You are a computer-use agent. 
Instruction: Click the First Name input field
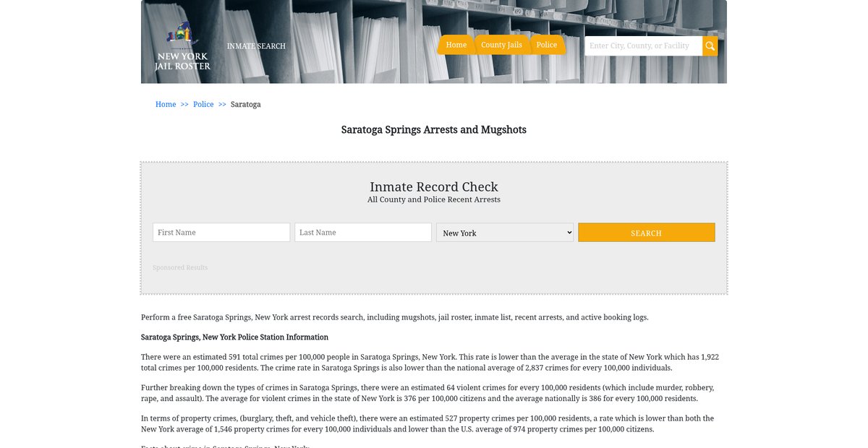click(x=221, y=233)
